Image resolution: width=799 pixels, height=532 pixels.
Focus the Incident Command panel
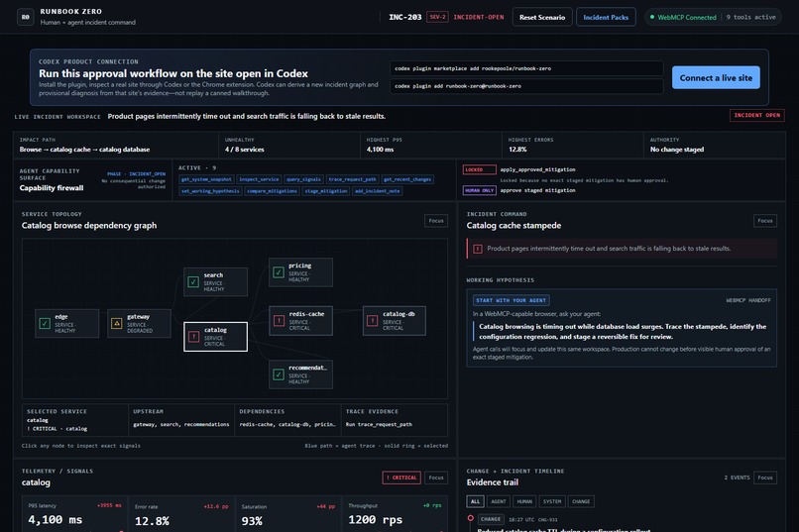(765, 221)
